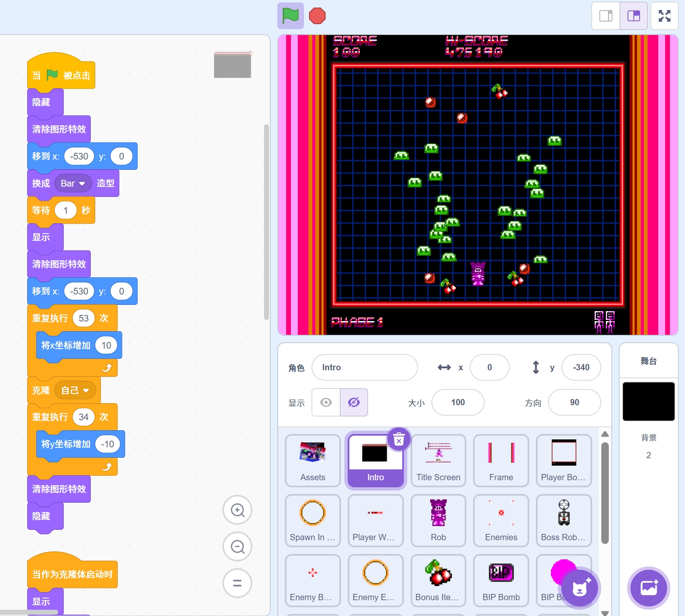685x616 pixels.
Task: Select the Title Screen sprite
Action: click(438, 460)
